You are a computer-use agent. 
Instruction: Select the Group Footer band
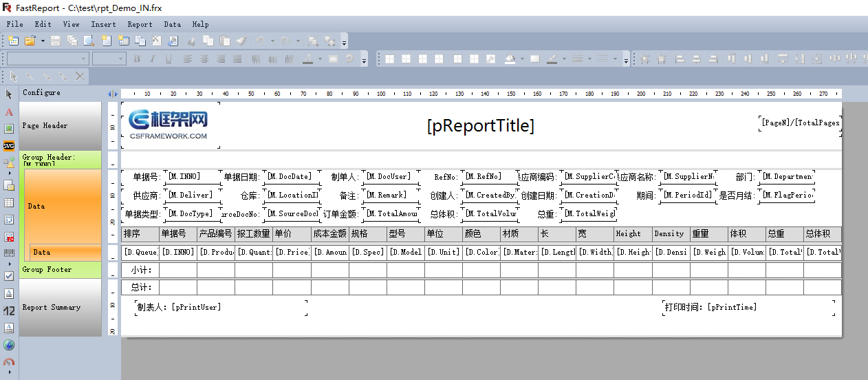(61, 269)
